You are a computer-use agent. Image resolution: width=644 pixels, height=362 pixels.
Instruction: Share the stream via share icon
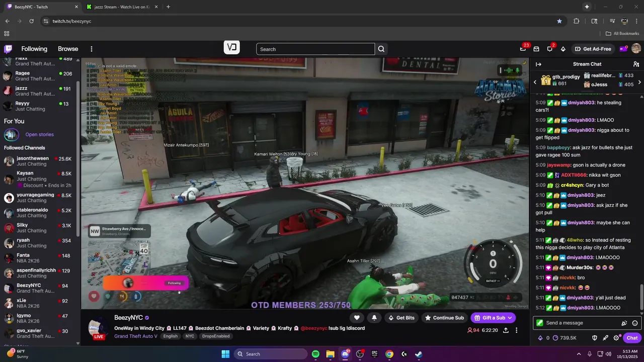[506, 330]
